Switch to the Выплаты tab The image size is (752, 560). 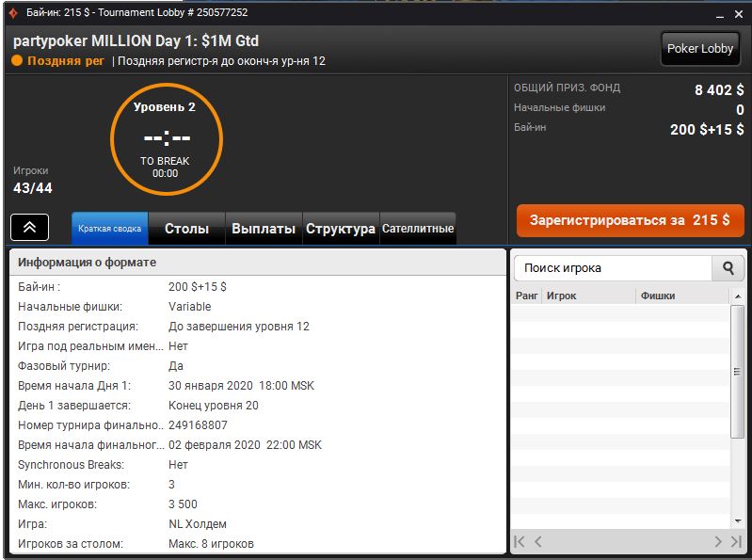264,228
